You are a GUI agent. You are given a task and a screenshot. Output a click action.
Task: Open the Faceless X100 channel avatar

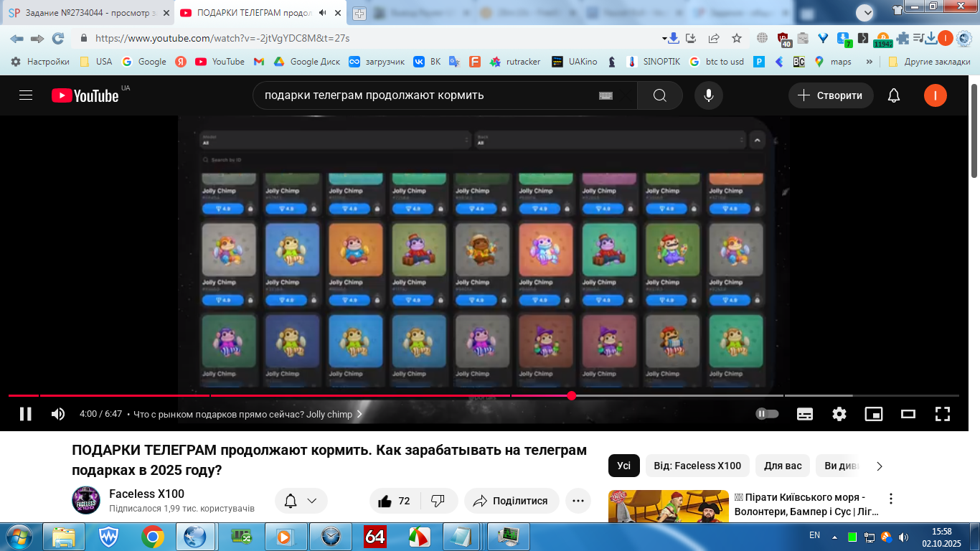[86, 500]
